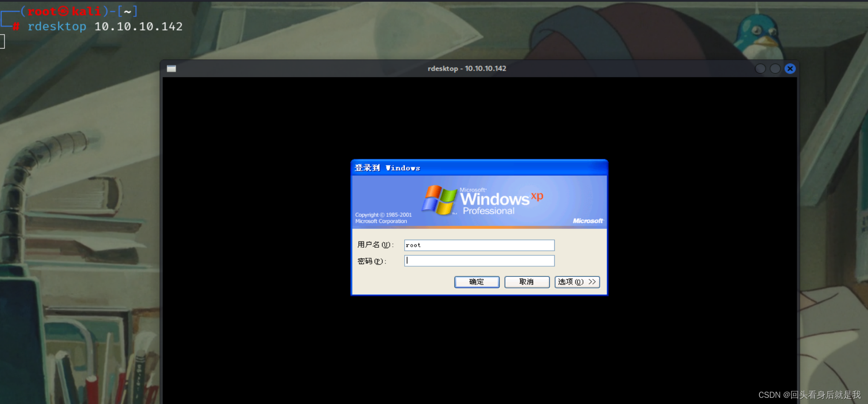This screenshot has width=868, height=404.
Task: Maximize the rdesktop window
Action: pos(775,68)
